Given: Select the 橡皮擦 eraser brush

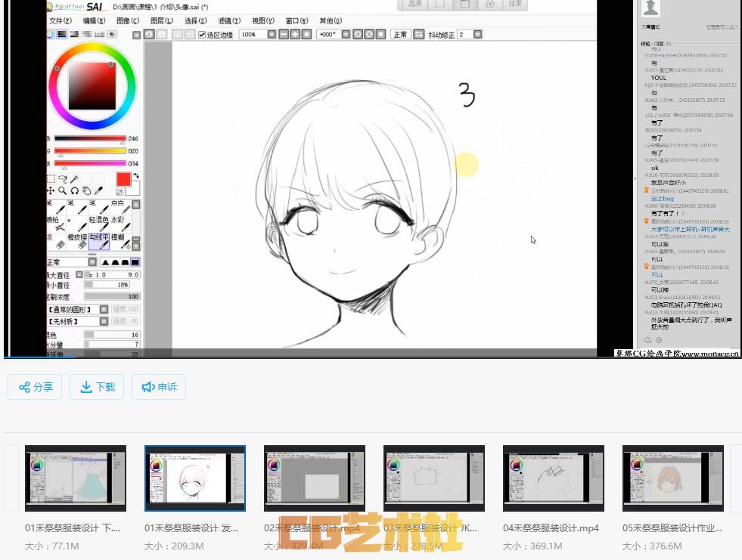Looking at the screenshot, I should (x=77, y=241).
